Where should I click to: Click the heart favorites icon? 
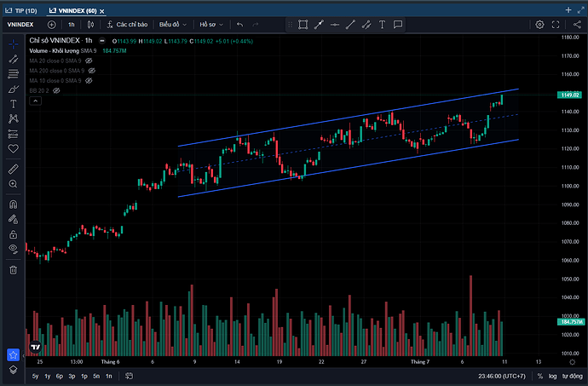[x=13, y=148]
